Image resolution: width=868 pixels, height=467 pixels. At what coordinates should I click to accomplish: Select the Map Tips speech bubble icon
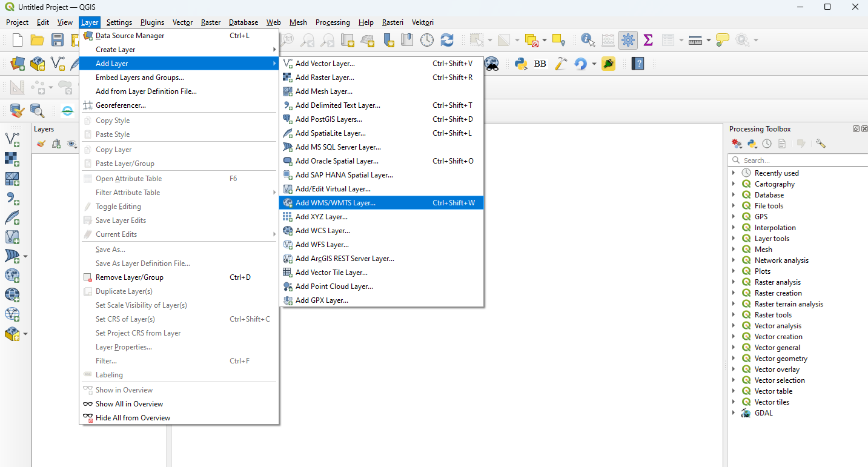(722, 40)
